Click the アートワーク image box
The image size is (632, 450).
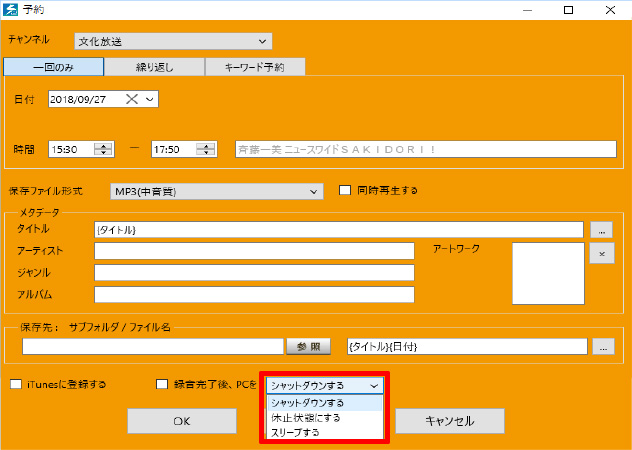pos(548,273)
